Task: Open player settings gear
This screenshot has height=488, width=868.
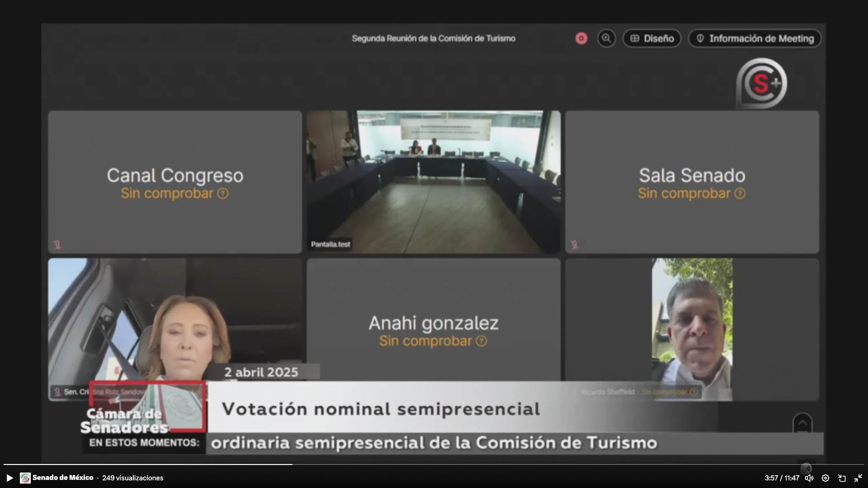Action: click(x=826, y=478)
